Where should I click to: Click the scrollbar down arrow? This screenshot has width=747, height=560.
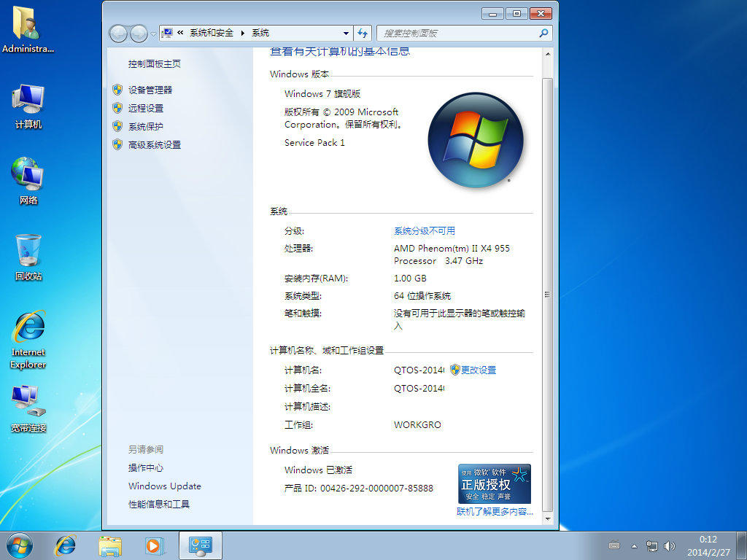548,518
